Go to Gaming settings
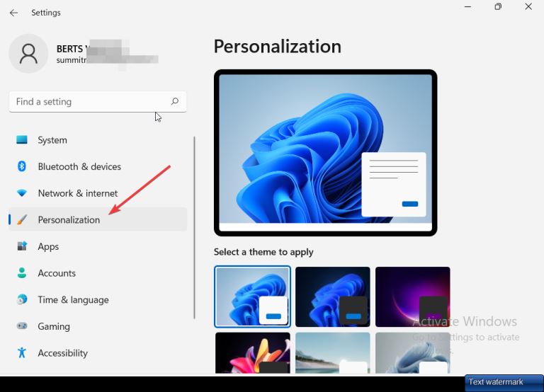 (x=98, y=326)
